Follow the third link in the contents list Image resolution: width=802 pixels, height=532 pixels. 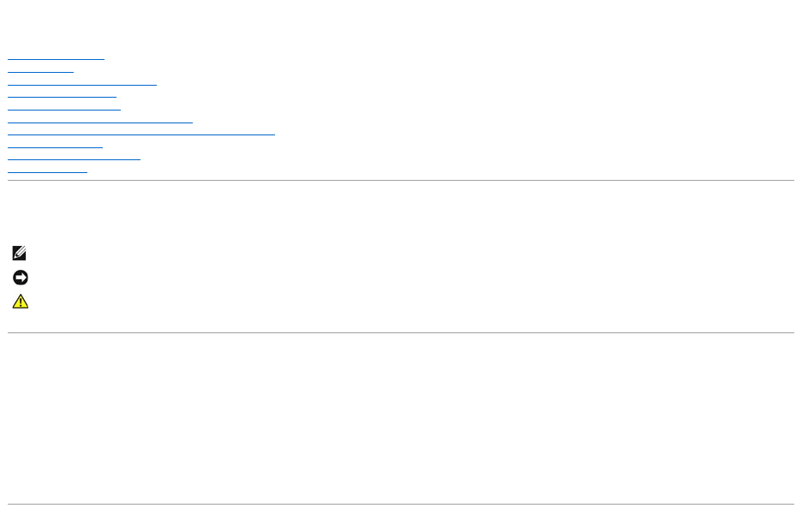coord(82,84)
